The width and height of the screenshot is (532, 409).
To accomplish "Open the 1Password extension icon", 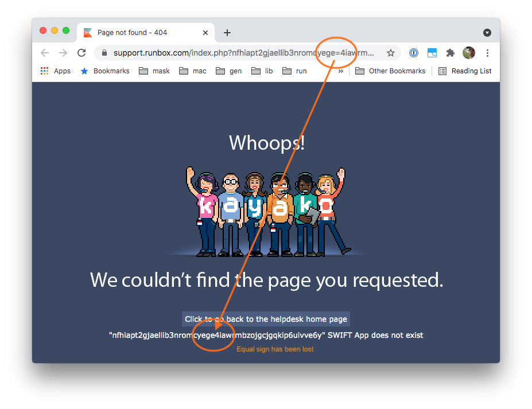I will point(414,53).
